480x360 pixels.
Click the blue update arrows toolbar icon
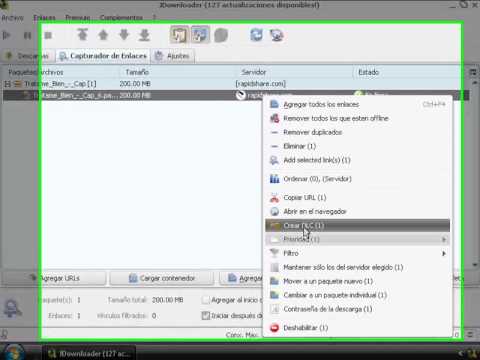tap(256, 35)
